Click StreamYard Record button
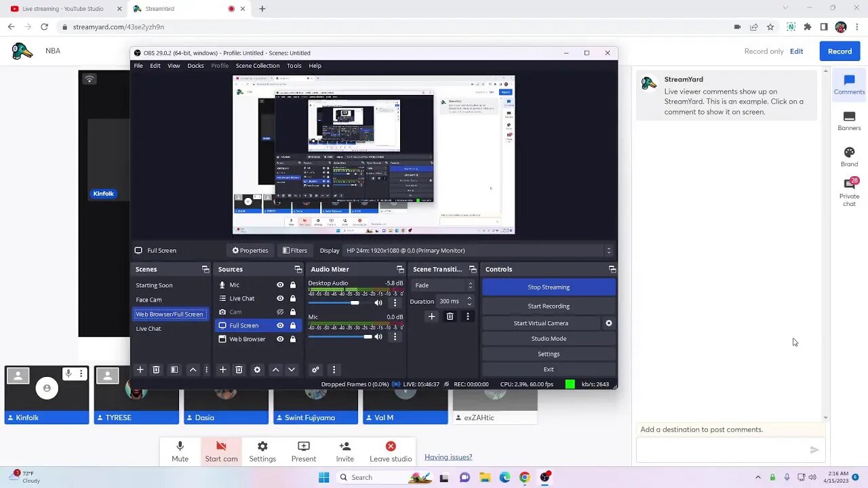 [x=840, y=51]
